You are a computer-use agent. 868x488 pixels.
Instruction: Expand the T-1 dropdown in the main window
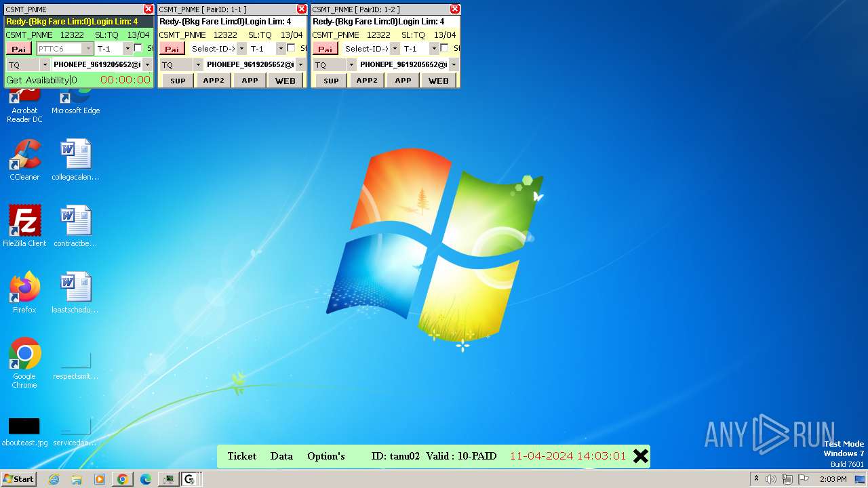click(127, 49)
